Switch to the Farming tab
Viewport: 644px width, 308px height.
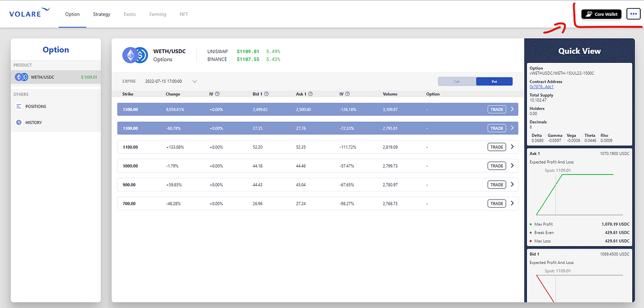coord(158,14)
